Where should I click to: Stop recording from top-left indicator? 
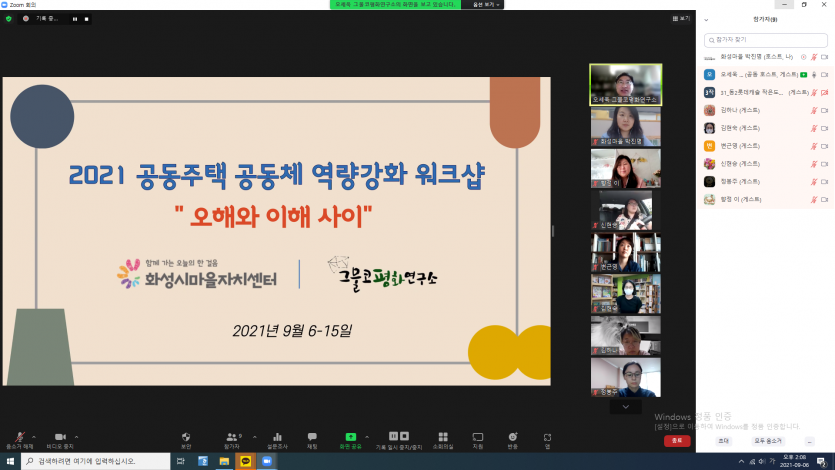tap(86, 19)
